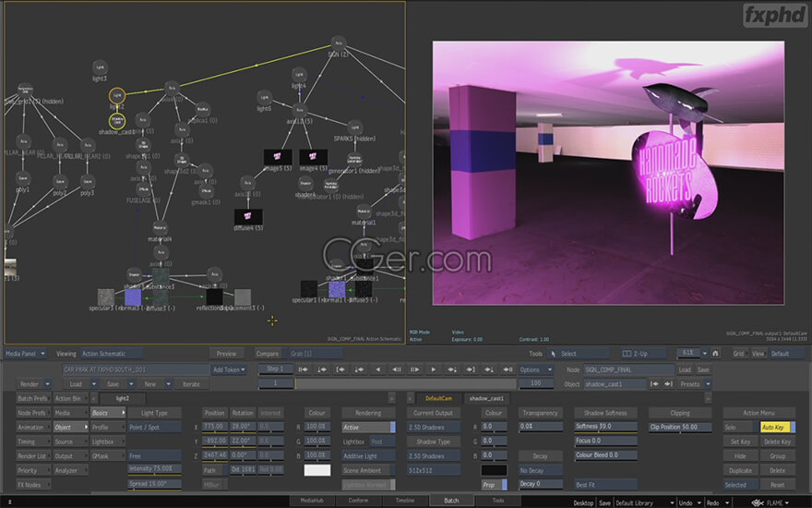Select the light6 node in the schematic
The height and width of the screenshot is (508, 812).
264,97
